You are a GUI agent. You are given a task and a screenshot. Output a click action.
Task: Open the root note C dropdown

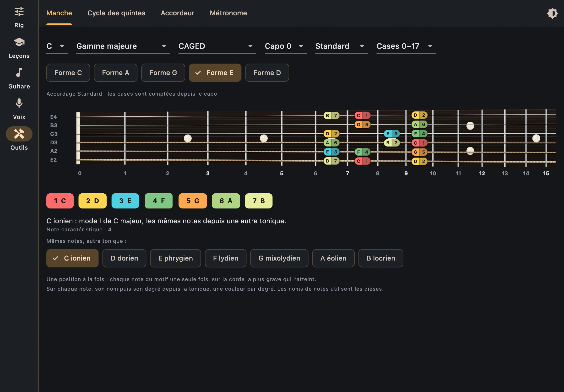(57, 46)
